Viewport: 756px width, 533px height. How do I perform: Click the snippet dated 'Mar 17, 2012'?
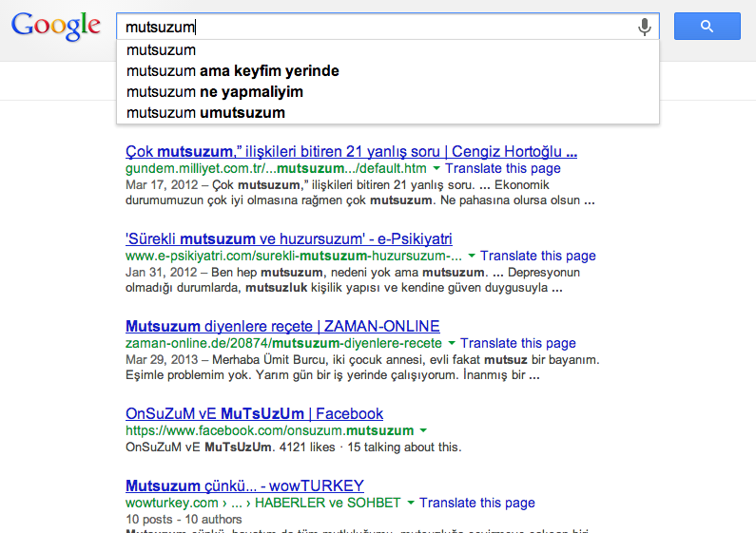359,192
